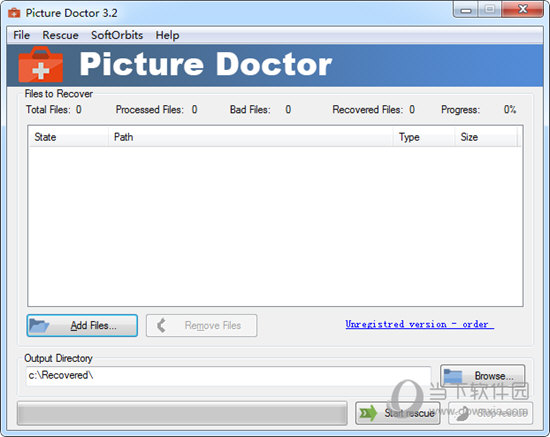Click the Browse... button

[x=483, y=376]
